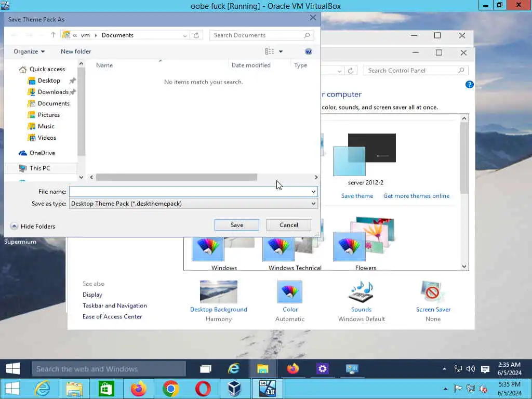Click the vm breadcrumb in address bar

[x=85, y=35]
